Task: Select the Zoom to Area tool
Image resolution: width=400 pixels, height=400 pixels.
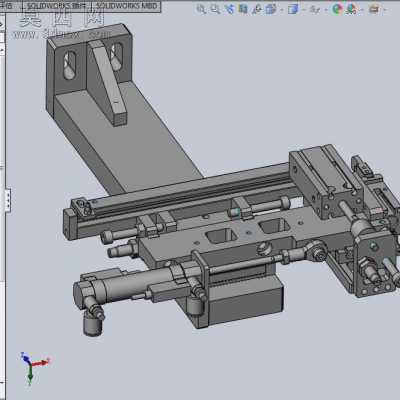Action: 215,9
